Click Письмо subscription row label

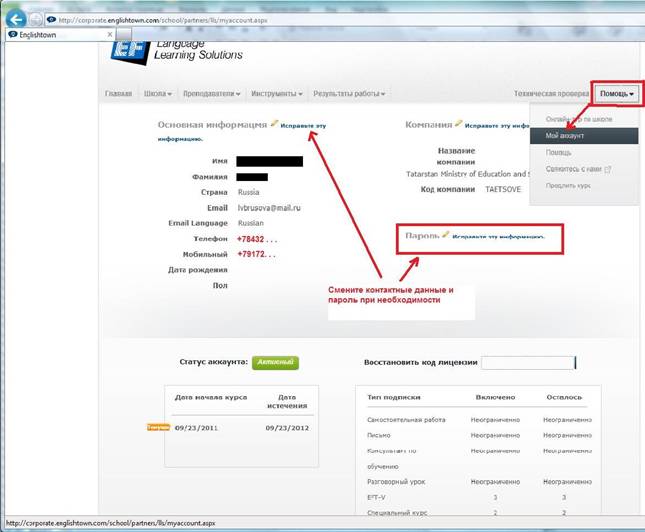click(x=378, y=435)
